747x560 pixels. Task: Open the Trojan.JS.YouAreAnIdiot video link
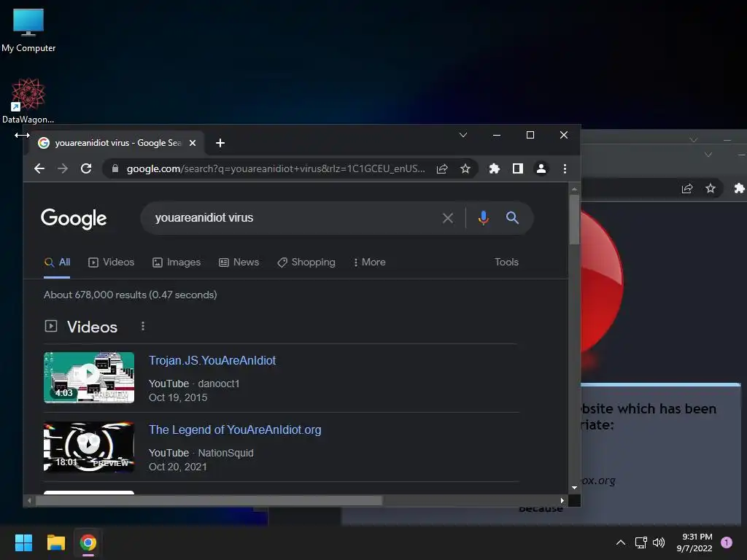coord(212,360)
